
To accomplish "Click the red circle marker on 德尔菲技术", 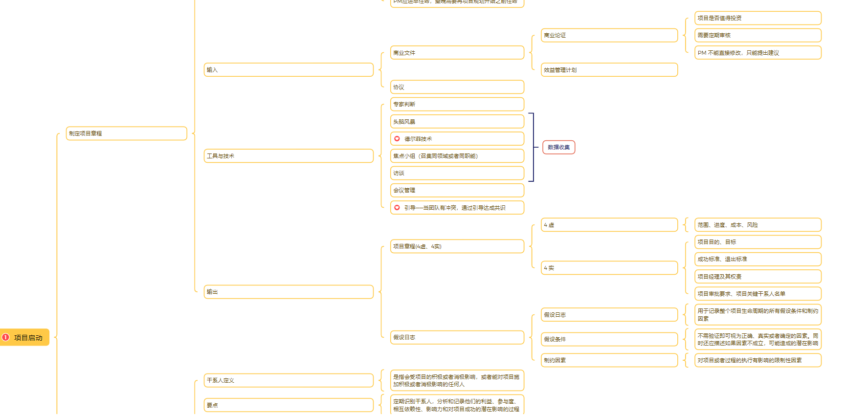I will (397, 139).
